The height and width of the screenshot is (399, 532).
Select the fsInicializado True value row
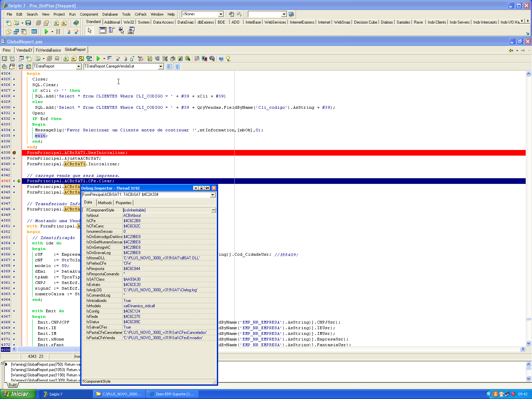(149, 301)
